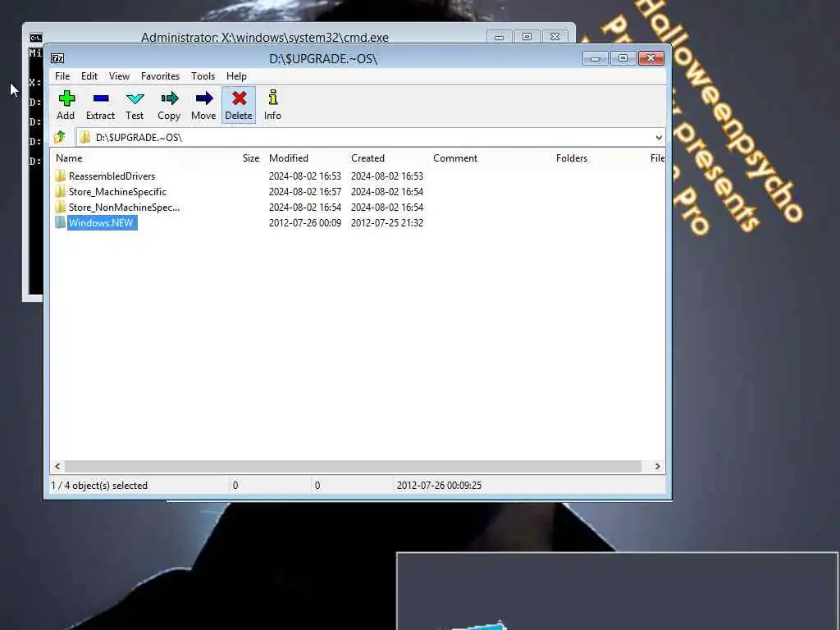Select the ReassembledDrivers folder name
This screenshot has height=630, width=840.
point(112,176)
